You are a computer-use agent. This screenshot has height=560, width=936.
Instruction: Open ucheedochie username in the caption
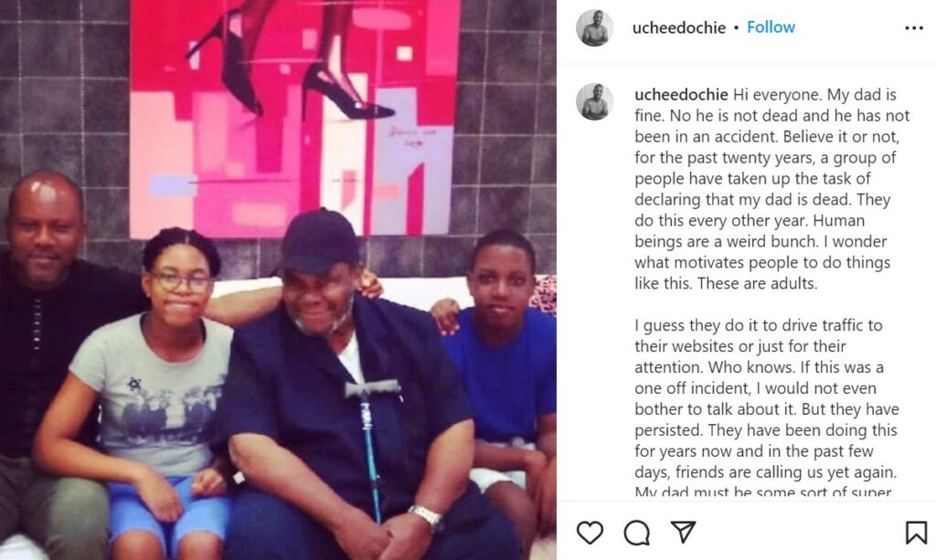(x=681, y=95)
